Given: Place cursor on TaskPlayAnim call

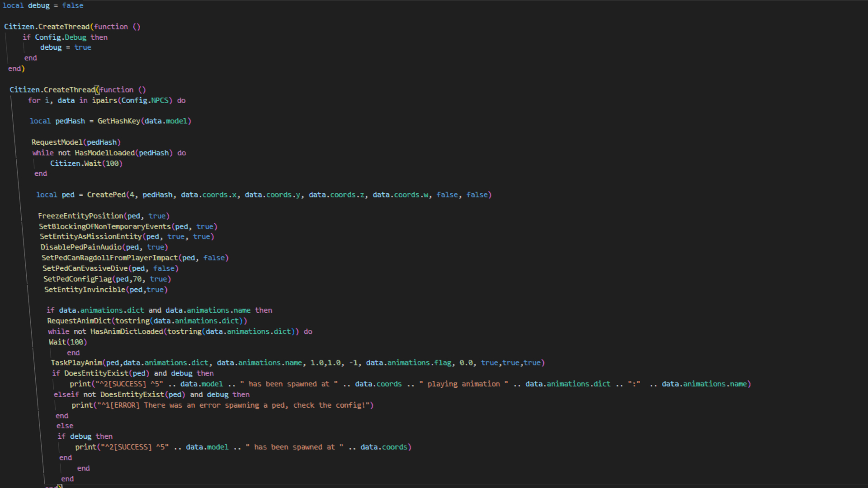Looking at the screenshot, I should (76, 363).
